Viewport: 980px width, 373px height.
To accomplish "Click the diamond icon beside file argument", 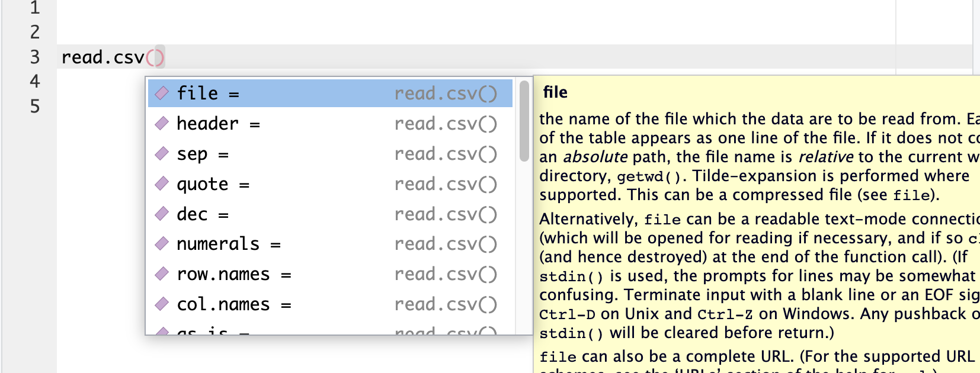I will click(x=162, y=93).
